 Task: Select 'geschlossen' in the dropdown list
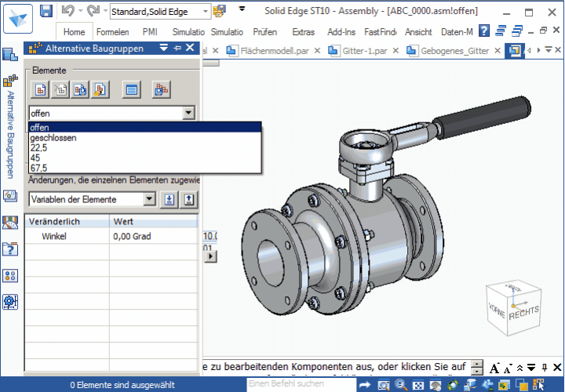click(145, 137)
